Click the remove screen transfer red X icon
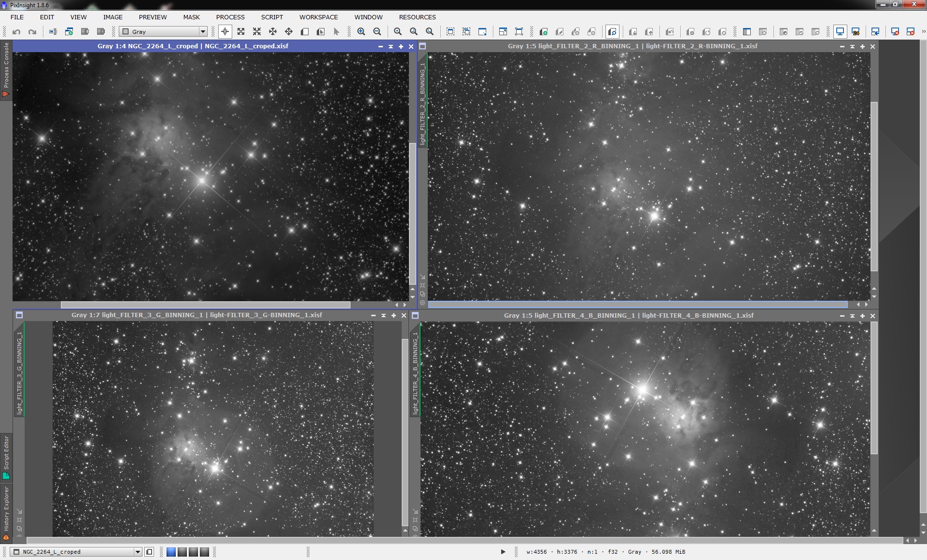 coord(895,32)
